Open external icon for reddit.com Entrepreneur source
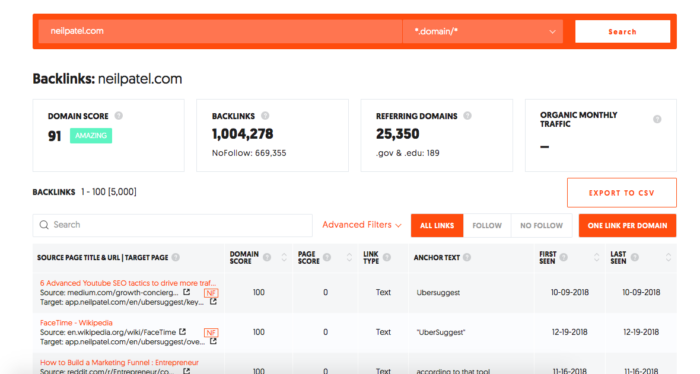Viewport: 700px width, 374px height. coord(187,371)
